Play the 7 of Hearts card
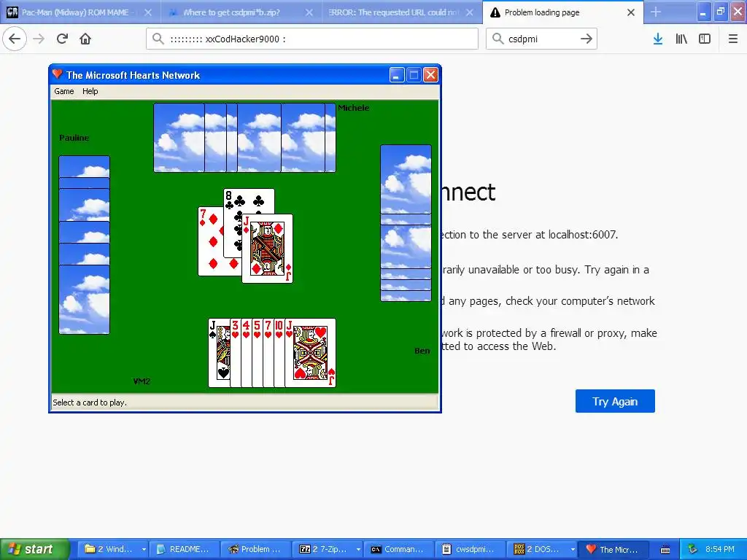 coord(268,353)
